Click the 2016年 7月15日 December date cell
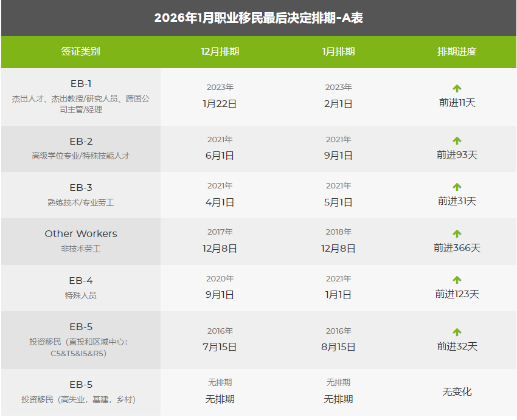 (x=220, y=340)
